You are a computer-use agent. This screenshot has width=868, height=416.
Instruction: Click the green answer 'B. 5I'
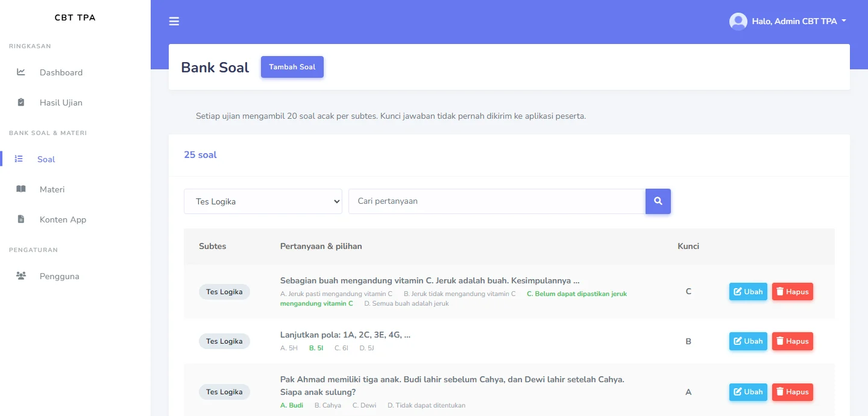(316, 348)
